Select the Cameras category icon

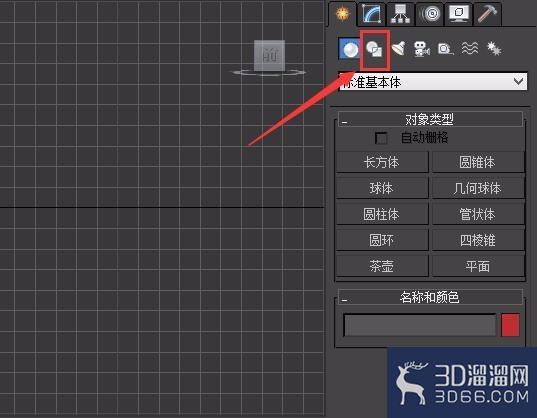click(422, 49)
